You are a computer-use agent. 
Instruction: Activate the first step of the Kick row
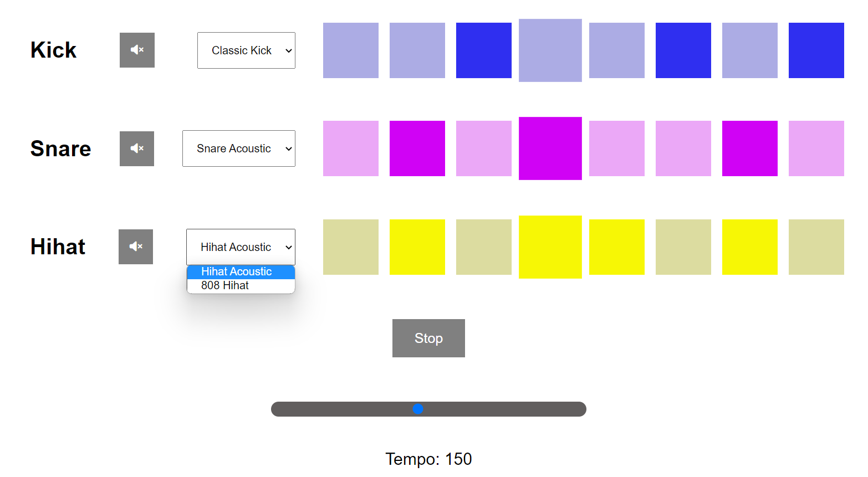[x=350, y=50]
